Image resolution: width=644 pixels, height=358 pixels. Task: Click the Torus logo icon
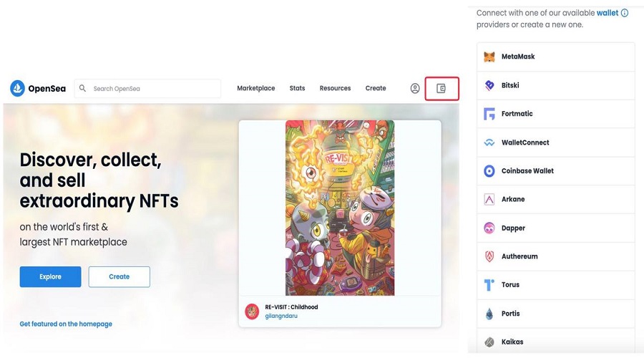tap(489, 285)
